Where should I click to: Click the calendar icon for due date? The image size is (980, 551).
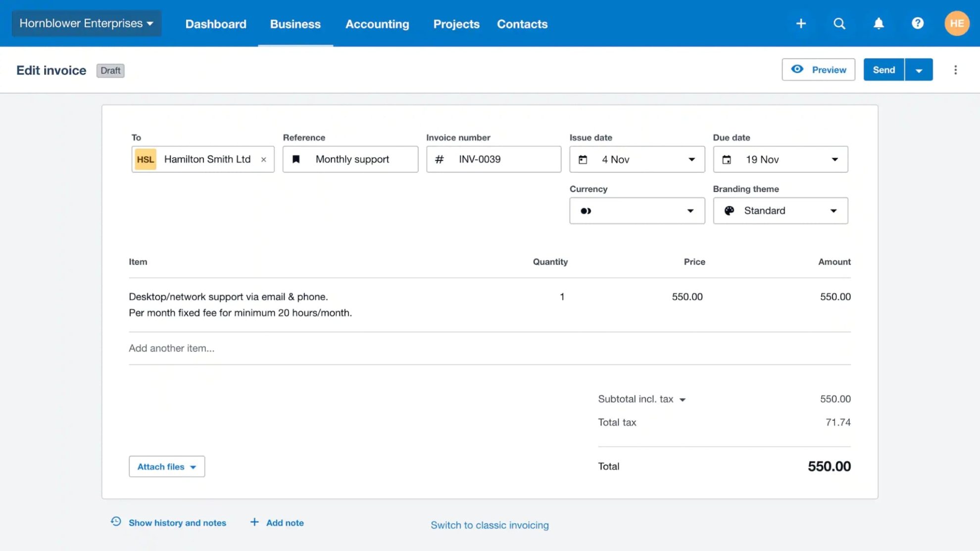point(727,159)
